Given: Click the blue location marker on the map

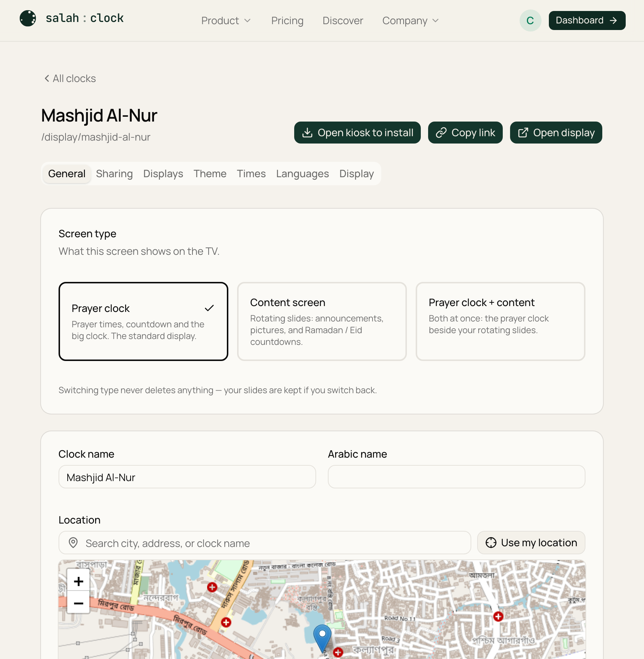Looking at the screenshot, I should pyautogui.click(x=322, y=638).
